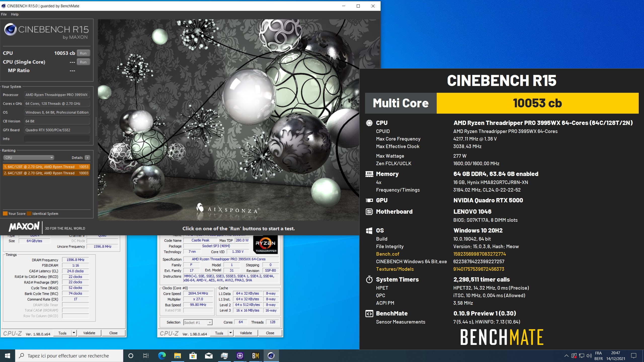
Task: Click the sync tray icon with red dot
Action: pos(574,356)
